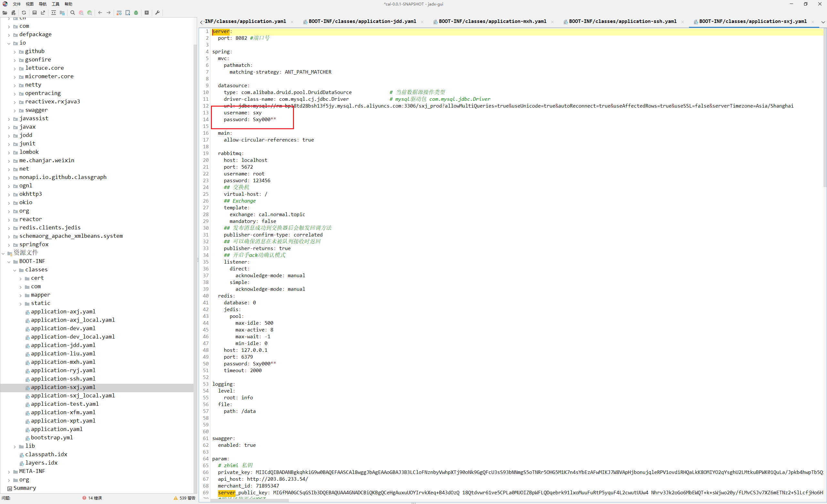Click the sync with editor icon
Image resolution: width=827 pixels, height=504 pixels.
pyautogui.click(x=54, y=13)
